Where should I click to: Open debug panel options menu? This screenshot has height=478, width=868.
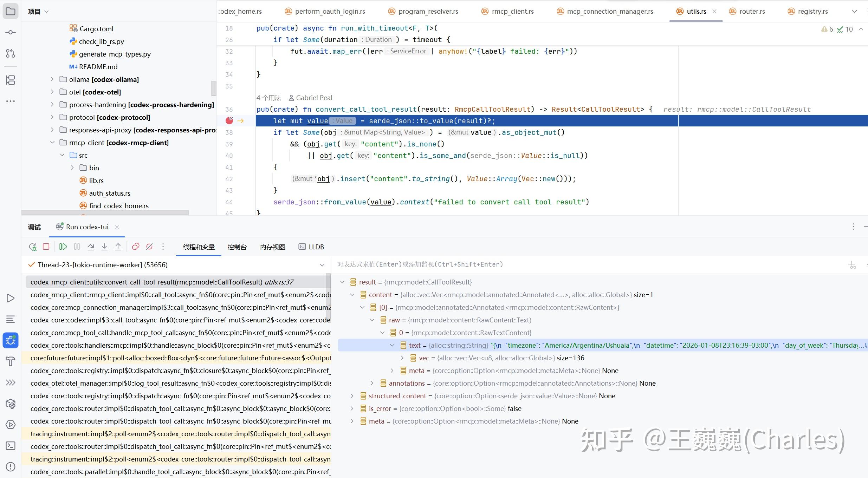854,227
